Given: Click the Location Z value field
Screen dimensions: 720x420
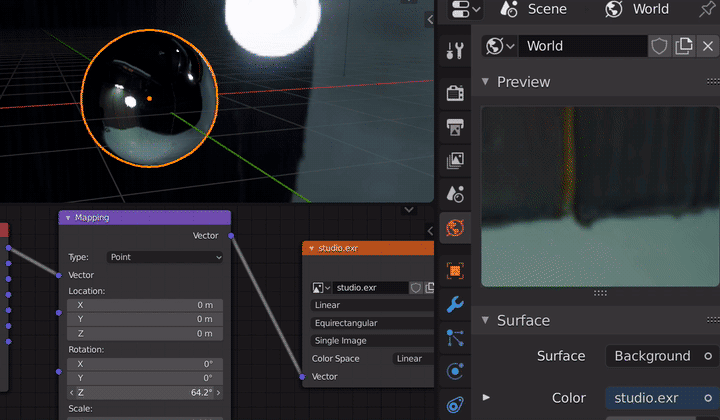Looking at the screenshot, I should pyautogui.click(x=145, y=334).
